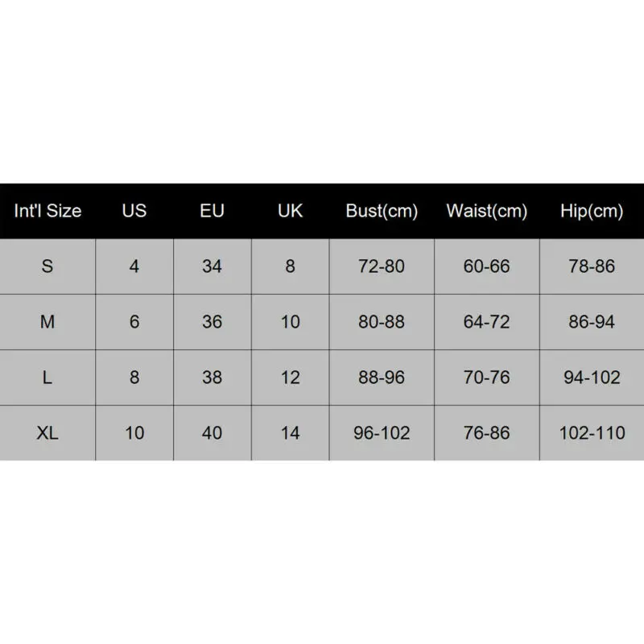Click the EU column header
Image resolution: width=644 pixels, height=644 pixels.
pyautogui.click(x=212, y=212)
